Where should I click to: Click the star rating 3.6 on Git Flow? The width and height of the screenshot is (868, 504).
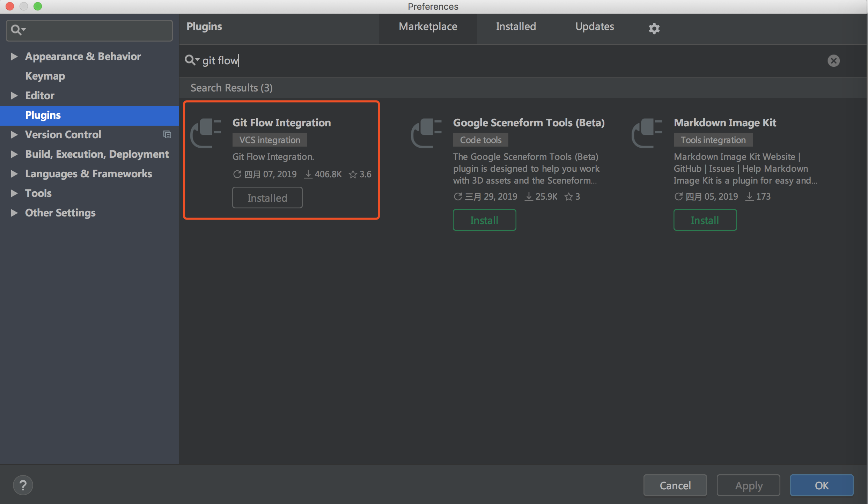pos(360,174)
